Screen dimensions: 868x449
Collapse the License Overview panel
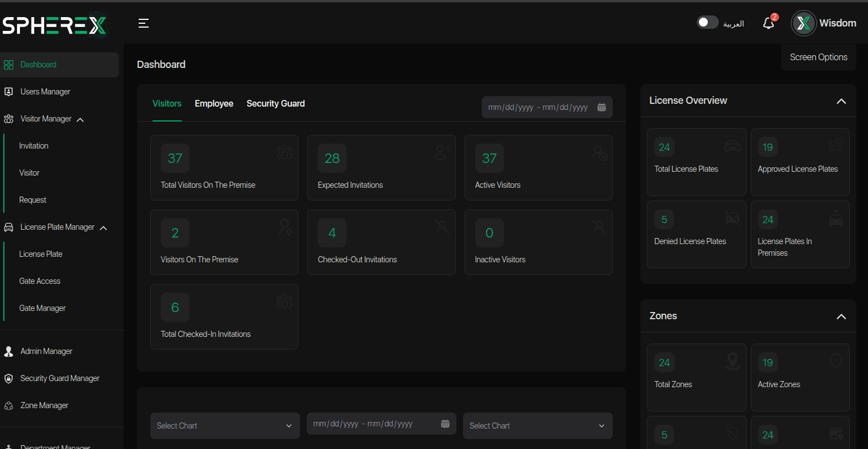[x=841, y=101]
